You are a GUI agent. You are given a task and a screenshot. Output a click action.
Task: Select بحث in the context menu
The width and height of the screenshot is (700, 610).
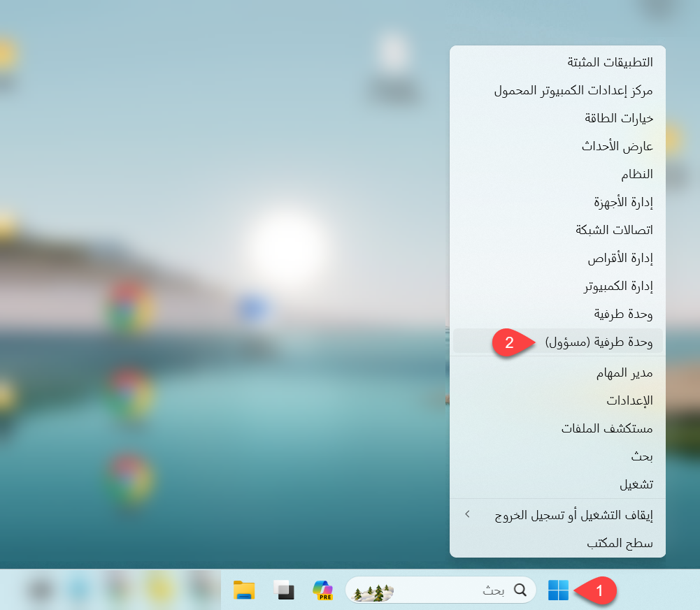pyautogui.click(x=557, y=456)
